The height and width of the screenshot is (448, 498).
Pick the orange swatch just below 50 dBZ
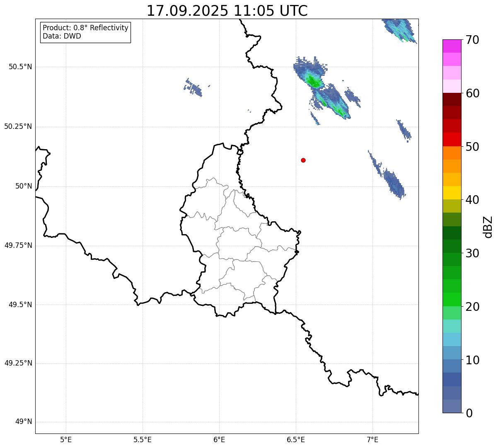pyautogui.click(x=452, y=153)
